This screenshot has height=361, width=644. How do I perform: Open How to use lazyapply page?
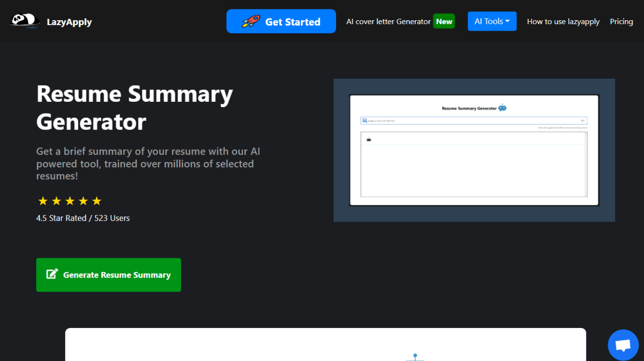[563, 21]
